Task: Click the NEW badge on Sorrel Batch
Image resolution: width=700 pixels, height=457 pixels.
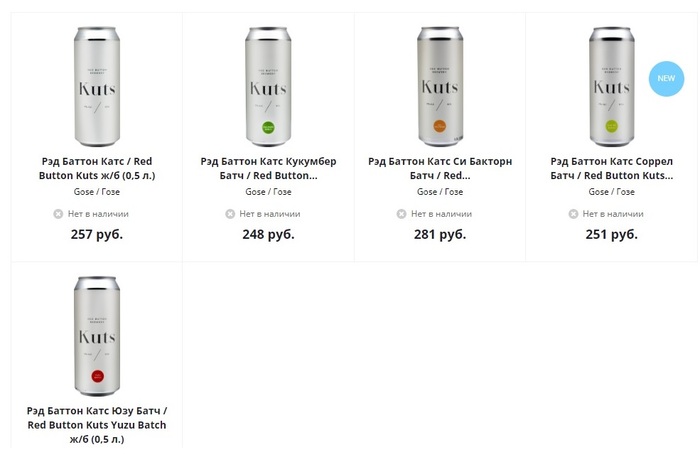Action: 665,78
